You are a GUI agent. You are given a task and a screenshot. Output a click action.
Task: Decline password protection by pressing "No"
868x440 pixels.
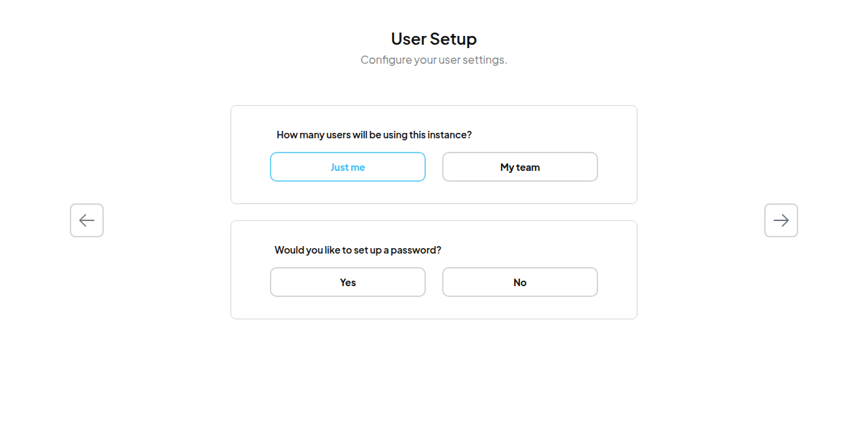[520, 282]
